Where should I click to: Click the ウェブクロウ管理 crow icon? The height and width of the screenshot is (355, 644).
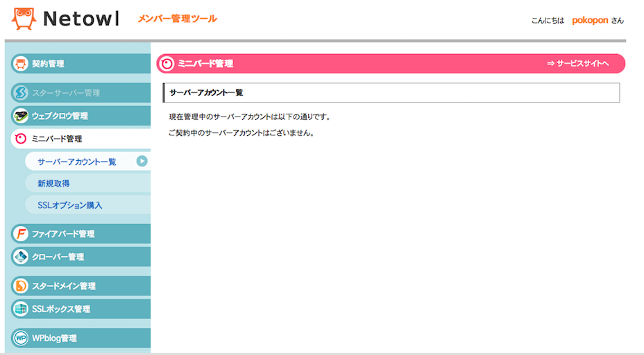tap(21, 116)
